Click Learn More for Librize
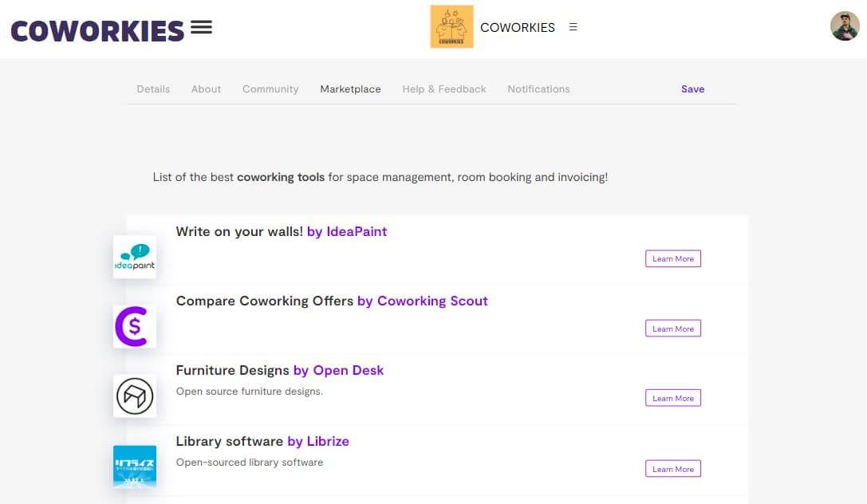 point(673,469)
